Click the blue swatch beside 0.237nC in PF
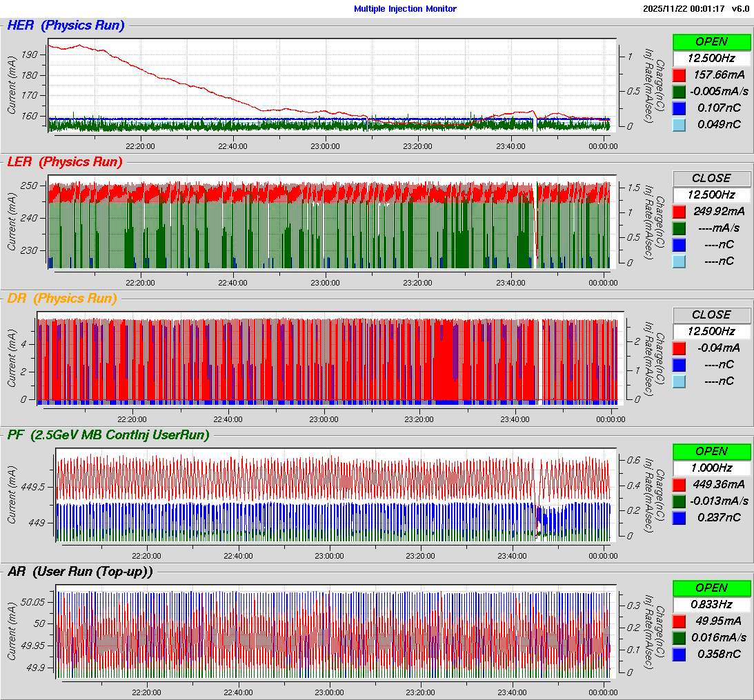The width and height of the screenshot is (754, 700). point(679,517)
